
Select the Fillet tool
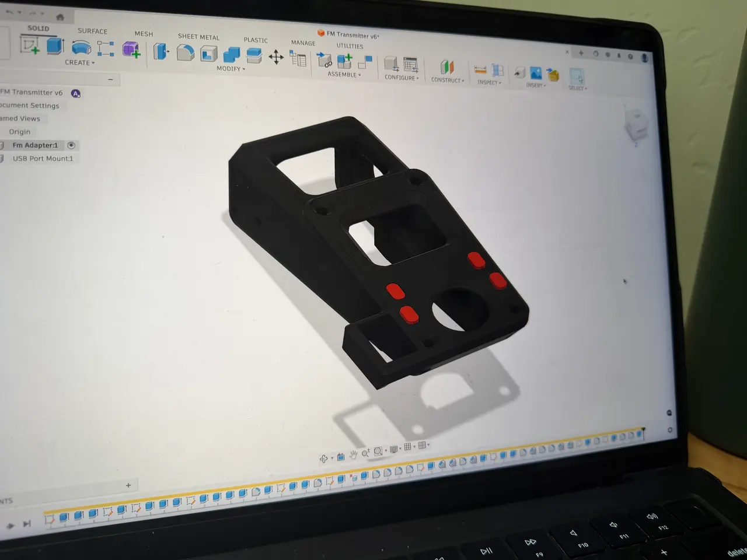pos(185,52)
